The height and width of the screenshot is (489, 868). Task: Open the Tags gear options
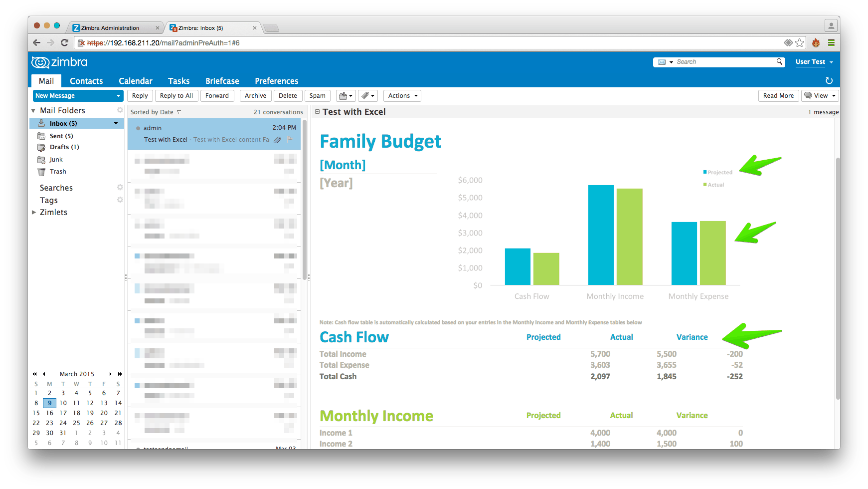[x=120, y=200]
